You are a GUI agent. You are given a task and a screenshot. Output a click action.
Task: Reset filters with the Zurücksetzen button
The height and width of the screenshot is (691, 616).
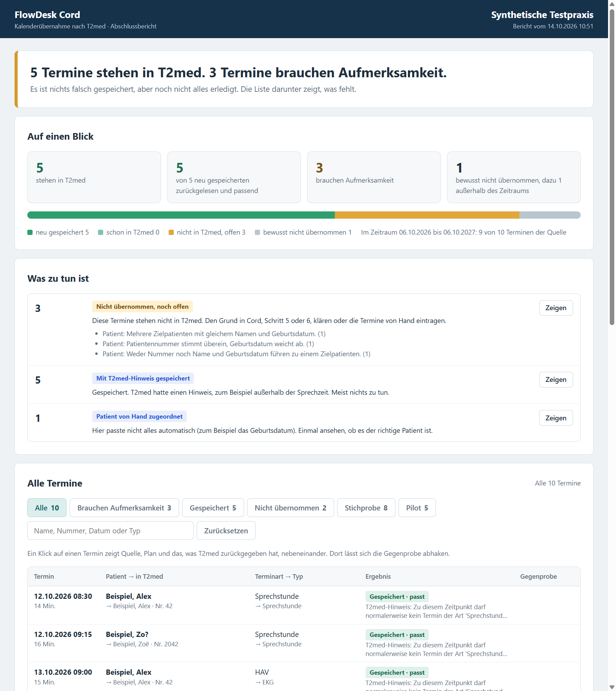point(226,531)
